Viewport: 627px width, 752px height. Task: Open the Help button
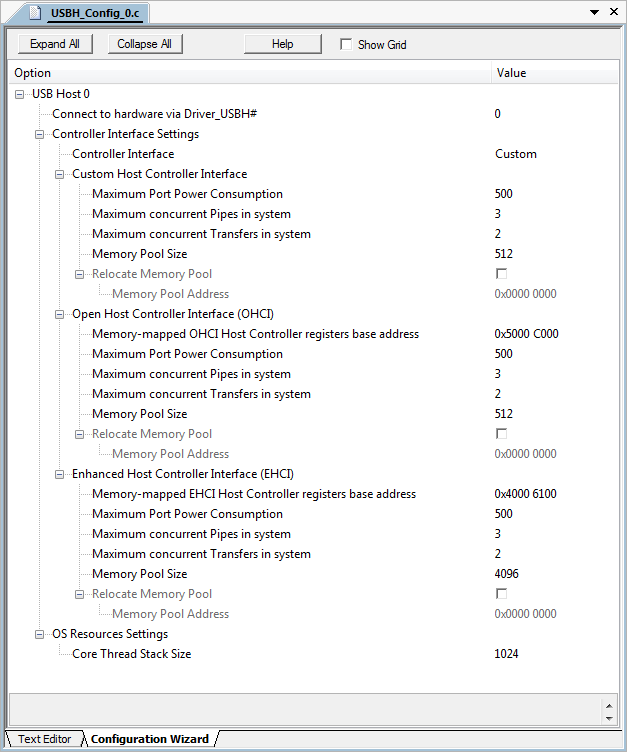click(283, 44)
